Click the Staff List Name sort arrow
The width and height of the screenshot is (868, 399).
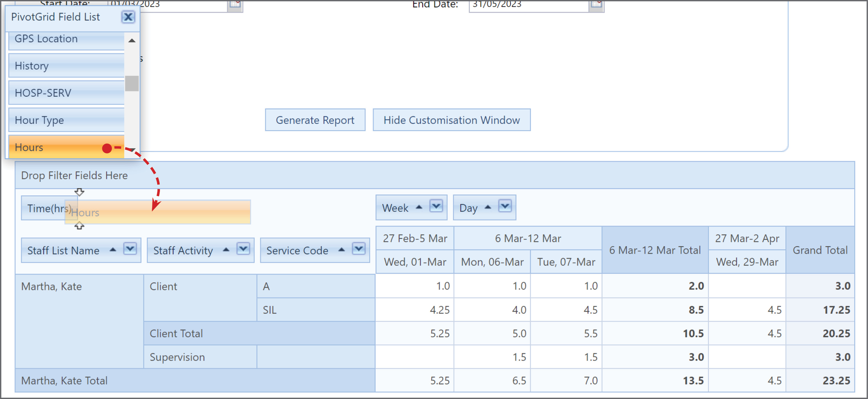coord(113,250)
